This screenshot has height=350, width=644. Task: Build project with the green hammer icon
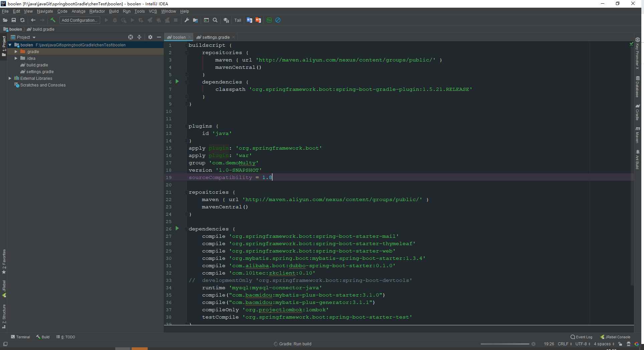53,20
